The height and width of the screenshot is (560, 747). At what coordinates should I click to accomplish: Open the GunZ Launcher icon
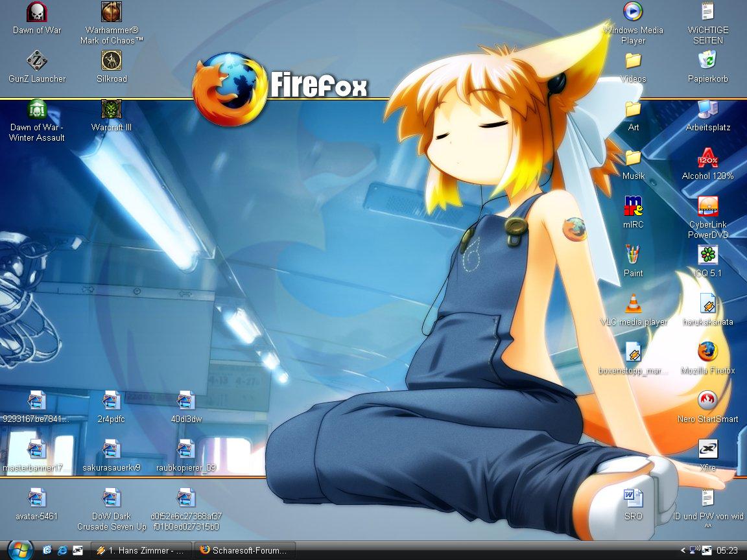(x=37, y=62)
